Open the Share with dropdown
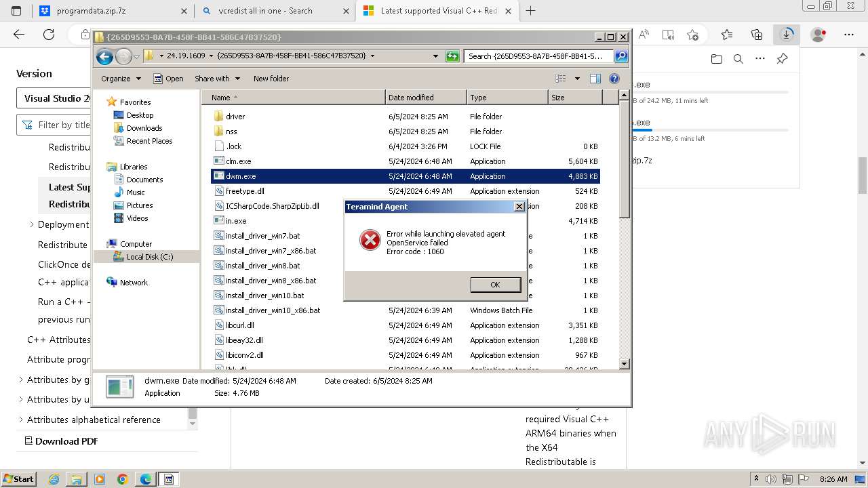 tap(217, 79)
